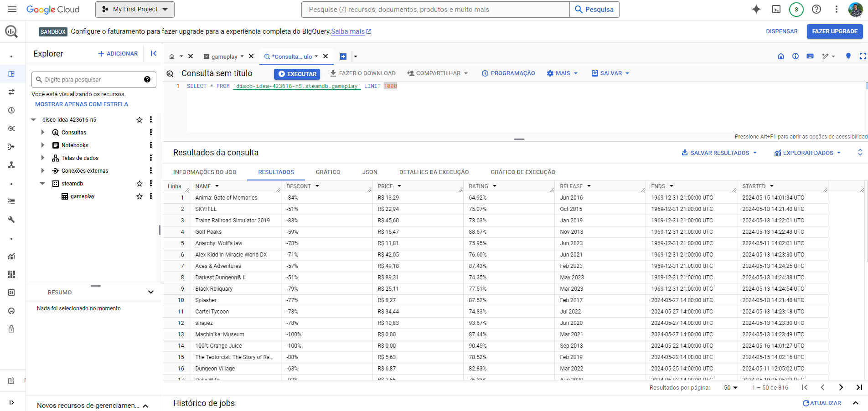
Task: Click Mostrar Apenas Com Estrela
Action: [82, 104]
